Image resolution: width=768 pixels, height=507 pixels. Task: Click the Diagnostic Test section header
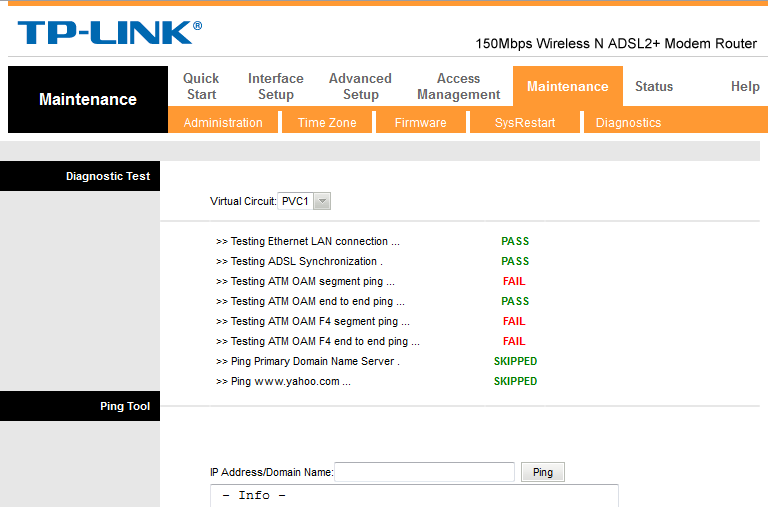80,176
